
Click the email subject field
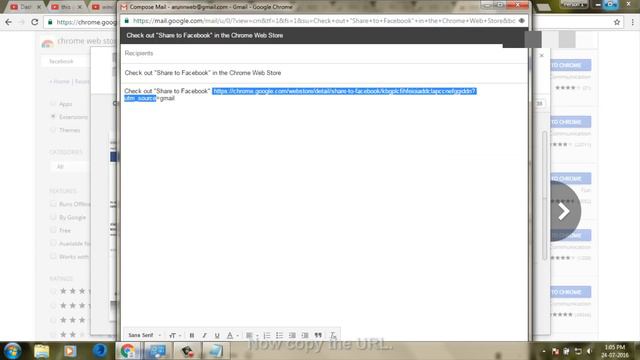click(x=324, y=73)
